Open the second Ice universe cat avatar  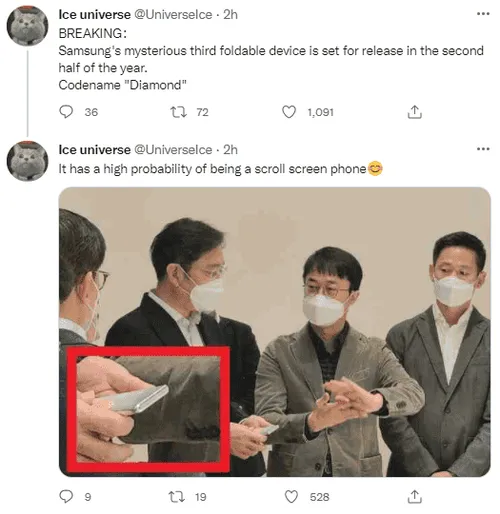point(28,161)
